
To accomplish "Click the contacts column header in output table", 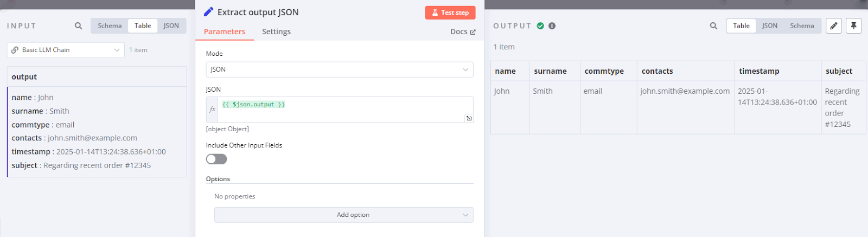I will [686, 71].
